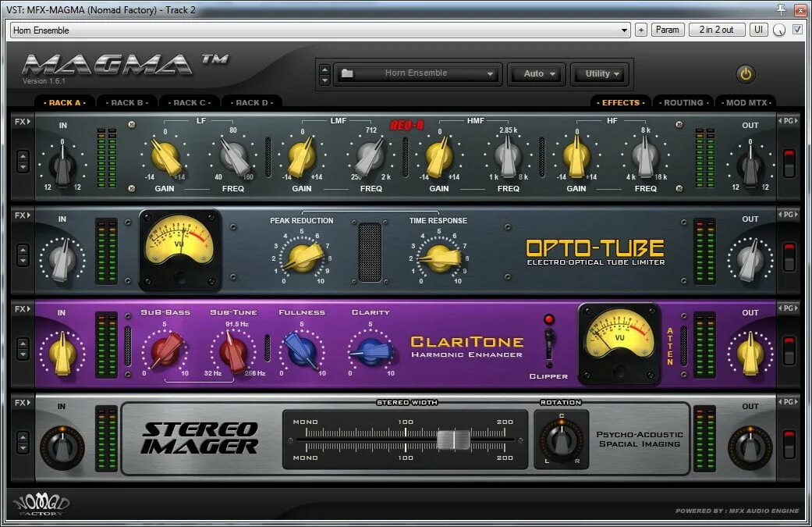Switch to RACK D tab

pos(252,102)
